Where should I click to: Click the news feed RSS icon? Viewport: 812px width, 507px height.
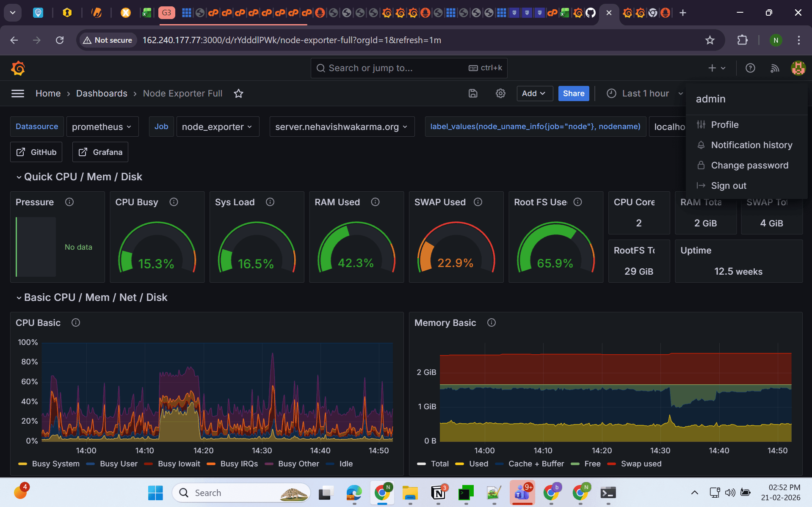[x=774, y=68]
